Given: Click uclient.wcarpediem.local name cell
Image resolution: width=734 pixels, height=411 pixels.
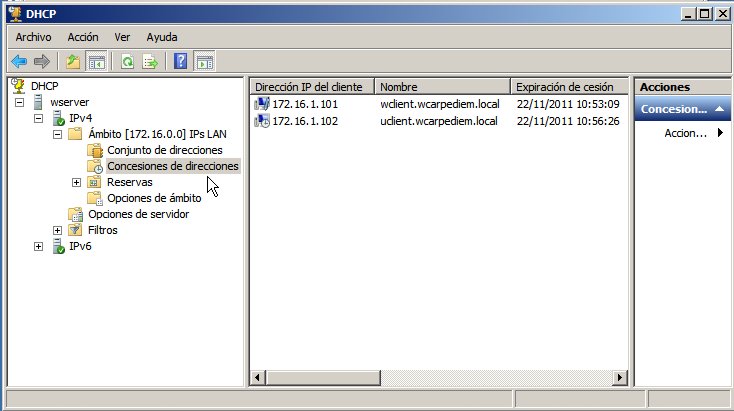Looking at the screenshot, I should click(x=439, y=121).
